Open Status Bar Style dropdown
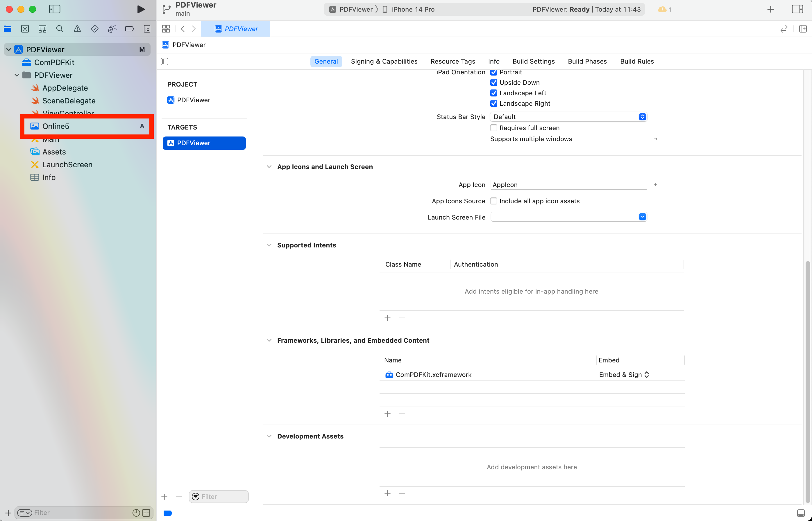This screenshot has height=521, width=812. tap(568, 117)
